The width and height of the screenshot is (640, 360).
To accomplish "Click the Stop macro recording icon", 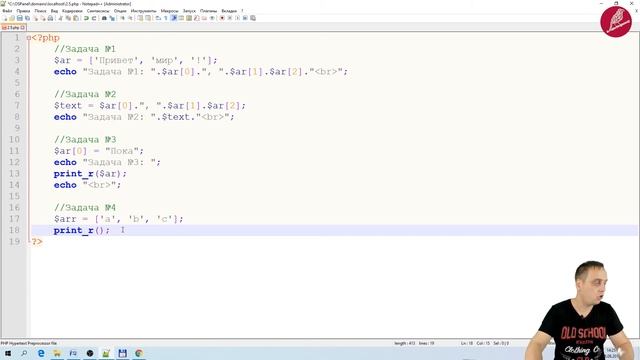I will pyautogui.click(x=230, y=18).
